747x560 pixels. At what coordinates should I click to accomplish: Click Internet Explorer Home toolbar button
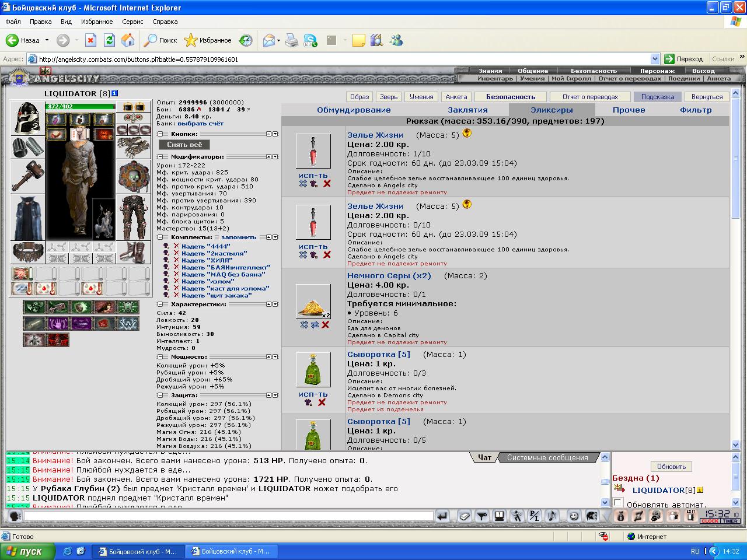click(128, 40)
